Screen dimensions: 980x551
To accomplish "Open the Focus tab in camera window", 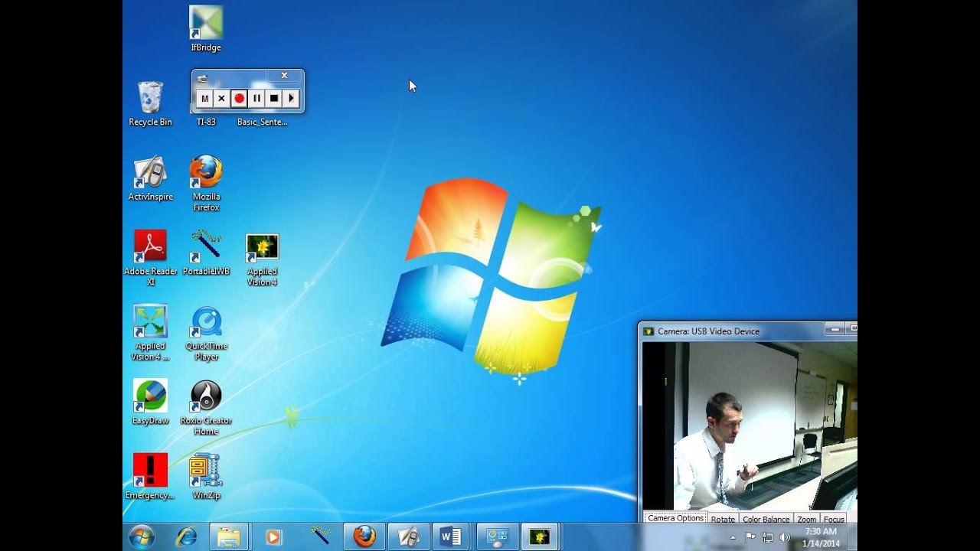I will point(834,519).
